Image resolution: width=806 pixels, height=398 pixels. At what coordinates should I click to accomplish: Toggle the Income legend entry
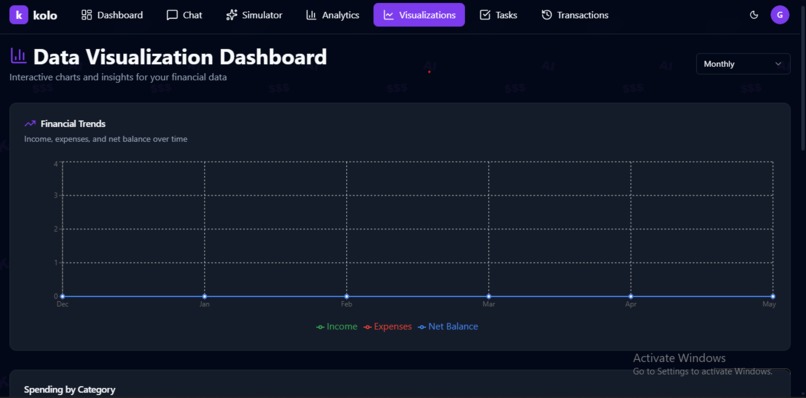pyautogui.click(x=337, y=327)
